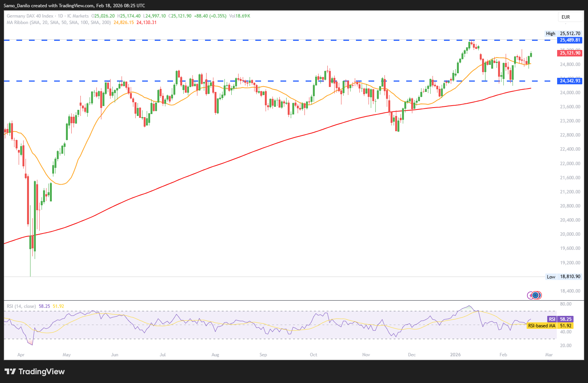The image size is (588, 383).
Task: Select the MA Ribbon indicator legend
Action: [x=59, y=23]
